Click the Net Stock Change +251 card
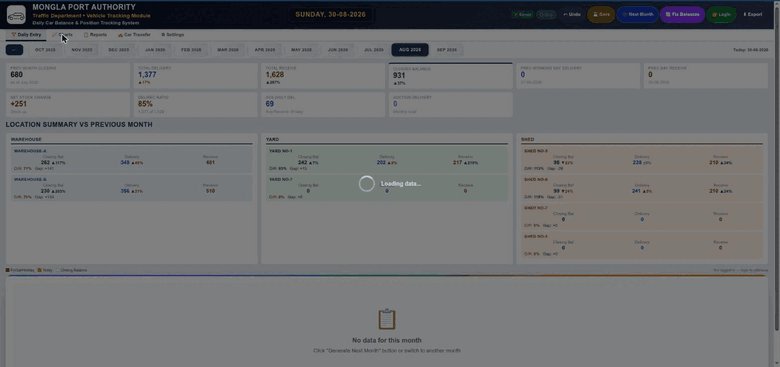Screen dimensions: 780x367 pos(68,104)
